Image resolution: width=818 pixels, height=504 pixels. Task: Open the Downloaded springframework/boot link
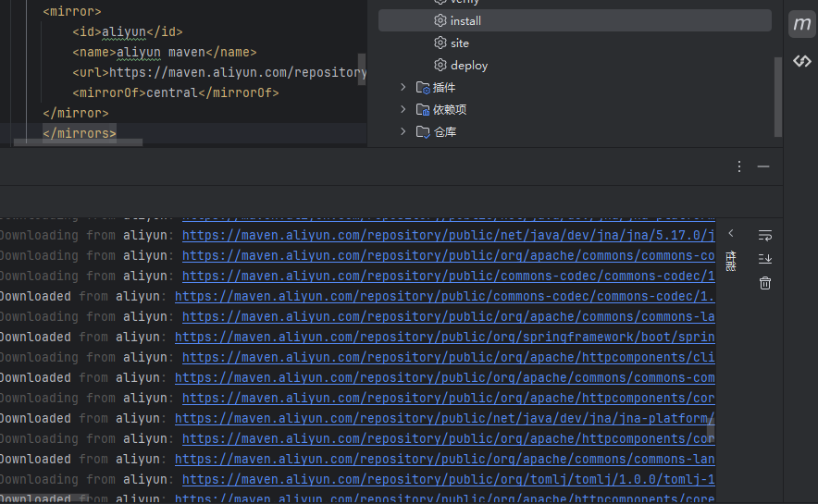[x=444, y=338]
